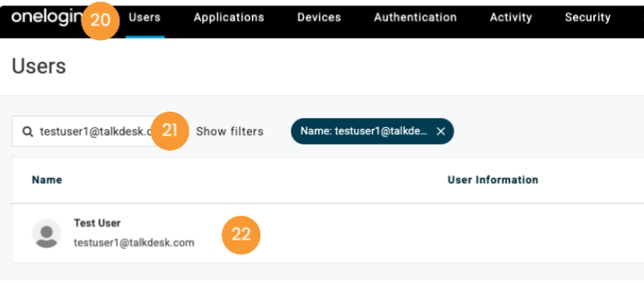The width and height of the screenshot is (644, 285).
Task: Select the Authentication menu item
Action: (x=416, y=17)
